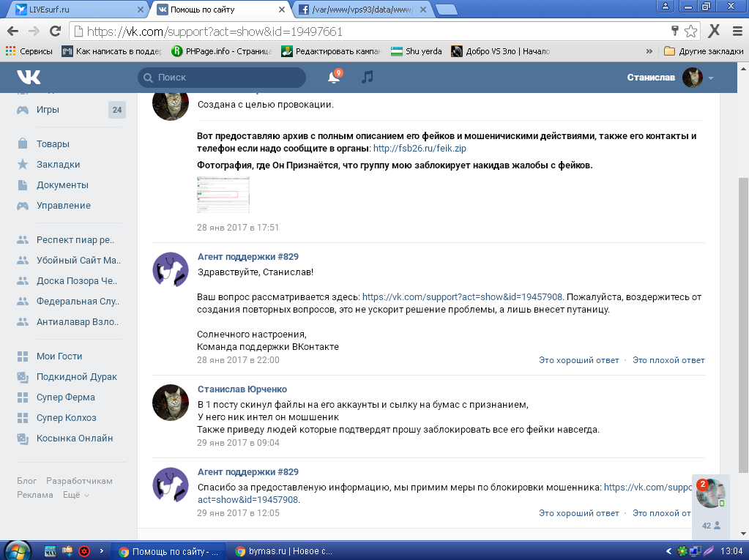Reload the page using the refresh icon

[55, 31]
